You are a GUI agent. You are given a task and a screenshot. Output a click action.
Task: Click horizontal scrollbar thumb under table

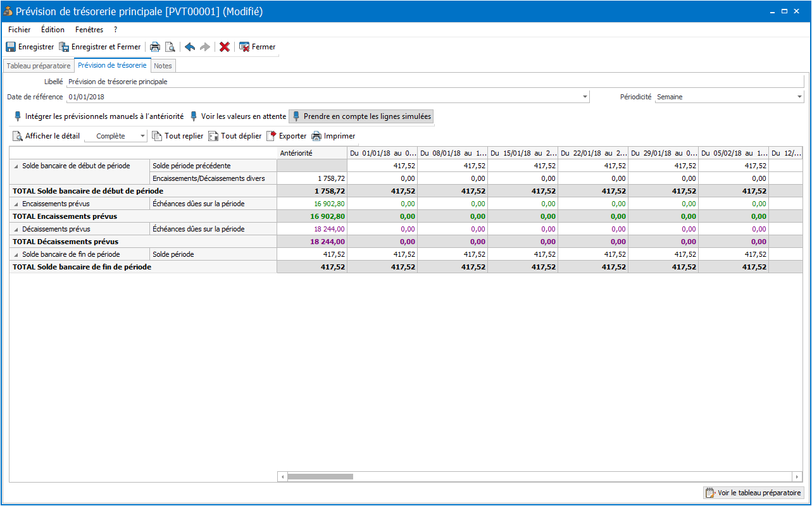320,476
